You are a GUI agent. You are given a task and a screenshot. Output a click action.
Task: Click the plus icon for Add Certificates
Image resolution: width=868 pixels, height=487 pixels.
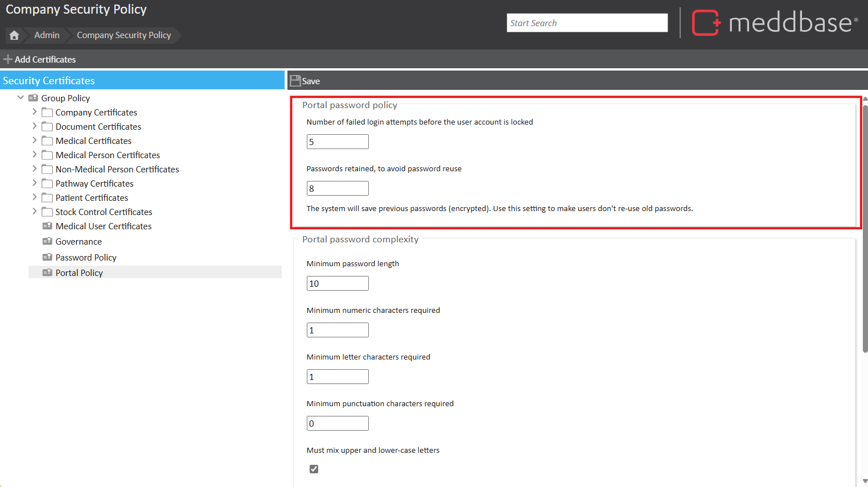click(x=8, y=59)
